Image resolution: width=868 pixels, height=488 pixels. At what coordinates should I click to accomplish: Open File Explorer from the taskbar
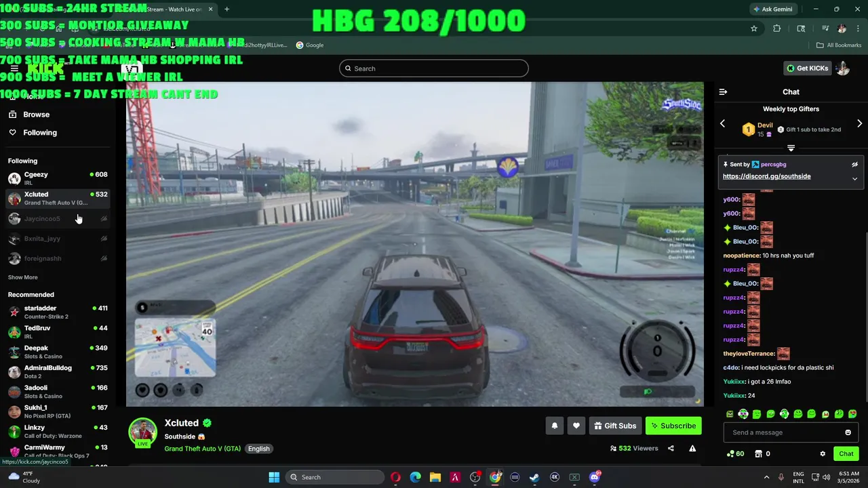435,477
